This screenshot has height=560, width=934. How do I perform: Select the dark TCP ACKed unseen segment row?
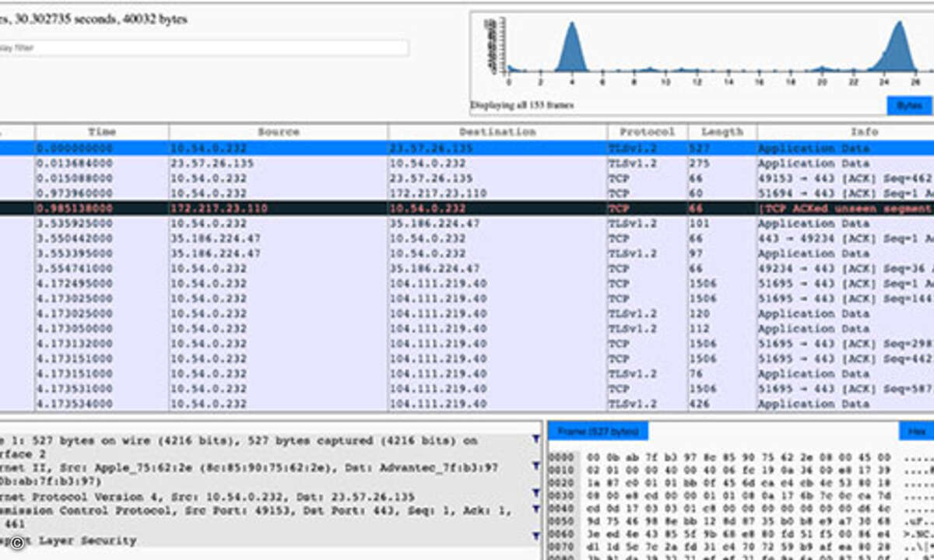point(467,208)
